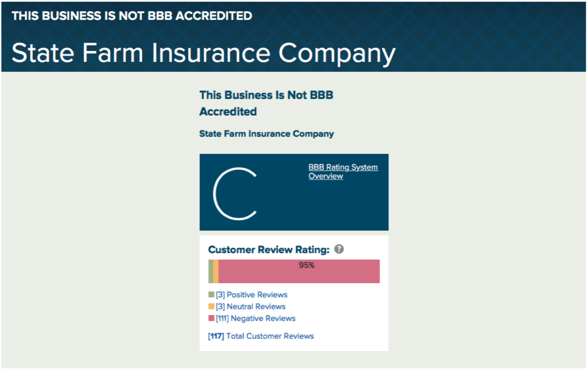Screen dimensions: 588x370
Task: Show the [111] Negative Reviews link
Action: [255, 318]
